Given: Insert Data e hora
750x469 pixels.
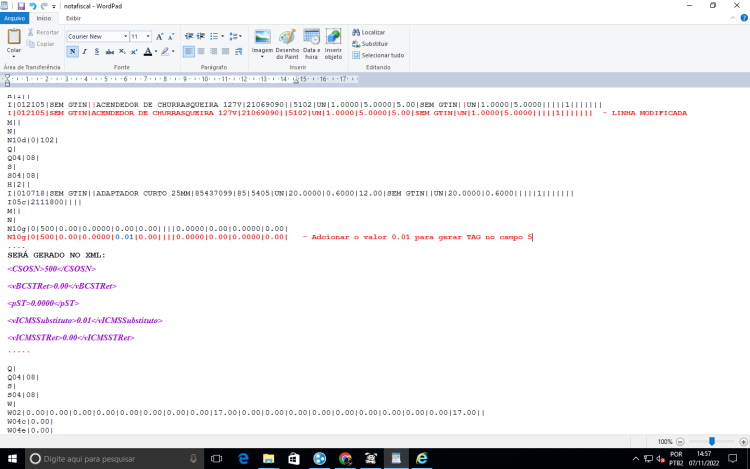Looking at the screenshot, I should [311, 44].
